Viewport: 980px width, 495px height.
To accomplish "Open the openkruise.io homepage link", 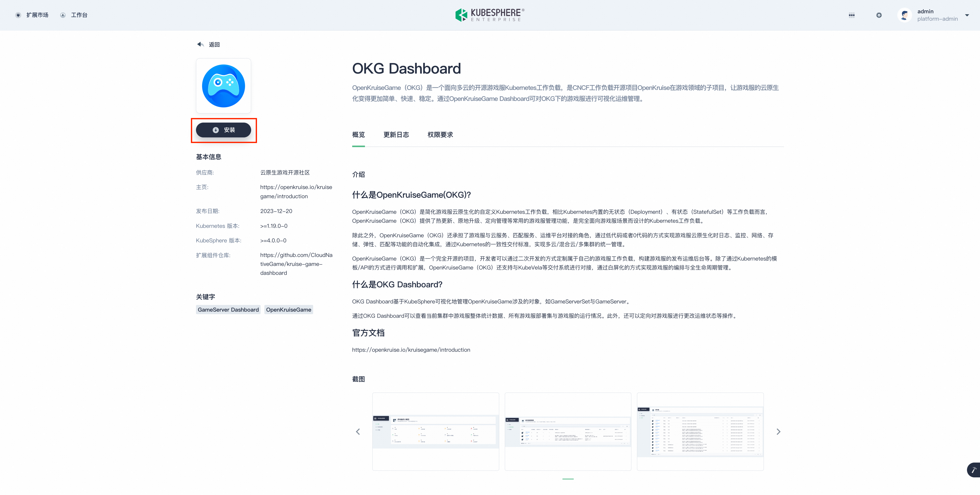I will point(296,192).
